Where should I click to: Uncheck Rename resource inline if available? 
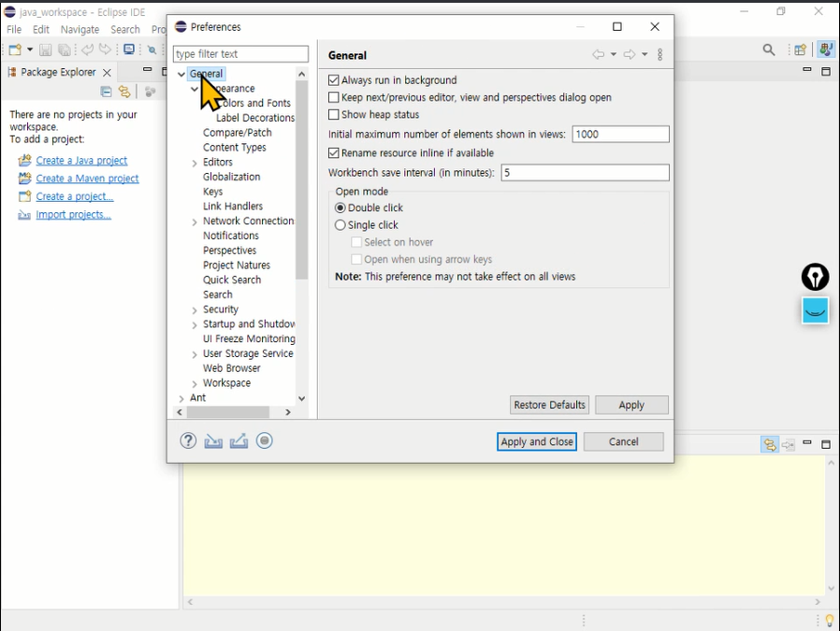pyautogui.click(x=334, y=153)
